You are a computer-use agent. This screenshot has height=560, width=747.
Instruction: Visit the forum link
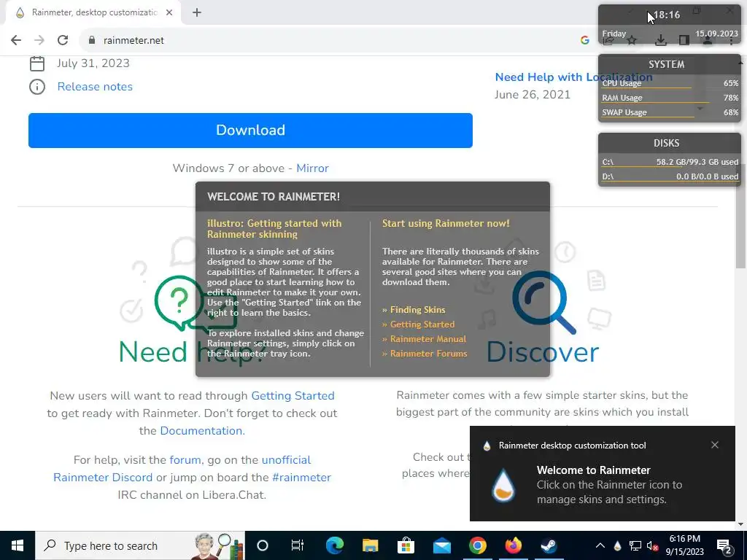tap(185, 460)
